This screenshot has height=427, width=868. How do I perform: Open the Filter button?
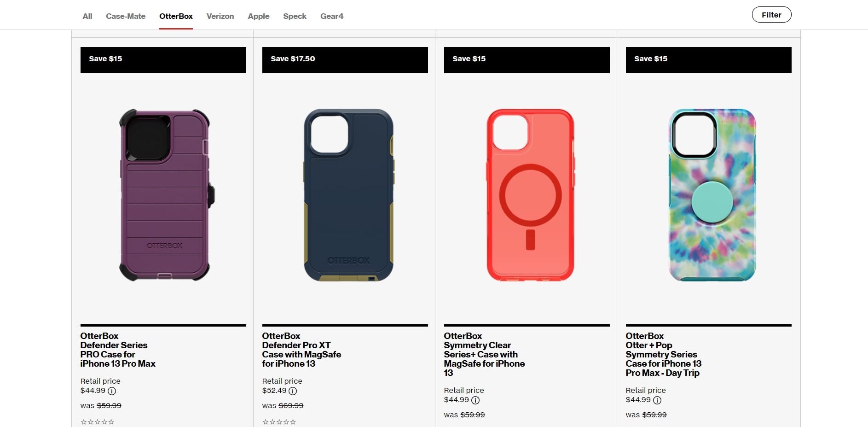coord(771,15)
